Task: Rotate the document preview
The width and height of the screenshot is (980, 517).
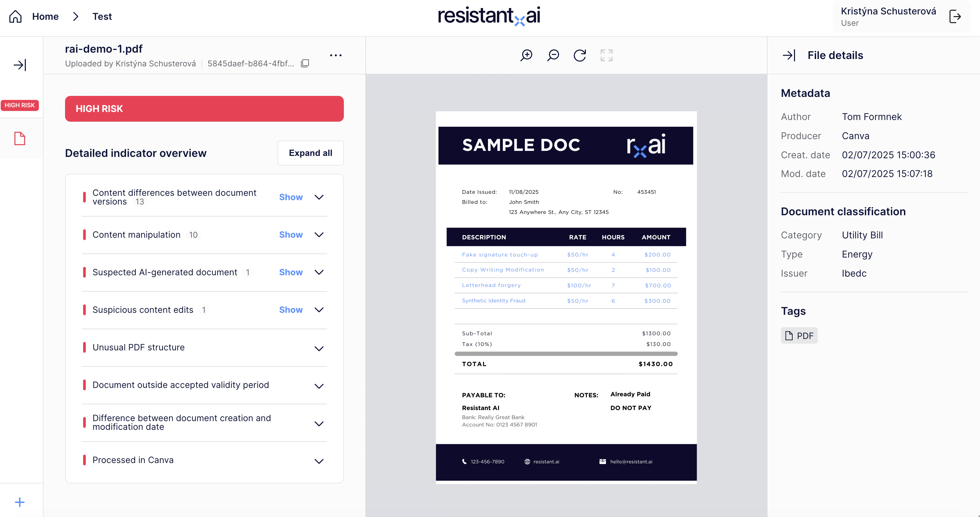Action: 579,55
